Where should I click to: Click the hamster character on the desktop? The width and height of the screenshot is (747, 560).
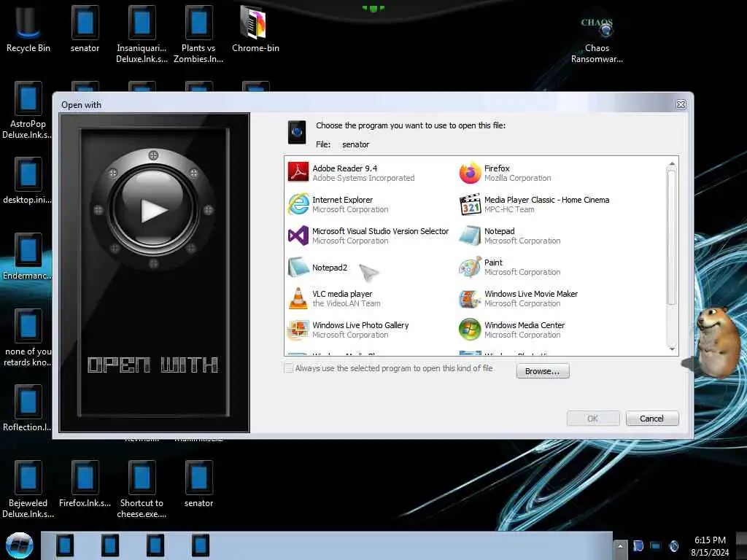[717, 341]
